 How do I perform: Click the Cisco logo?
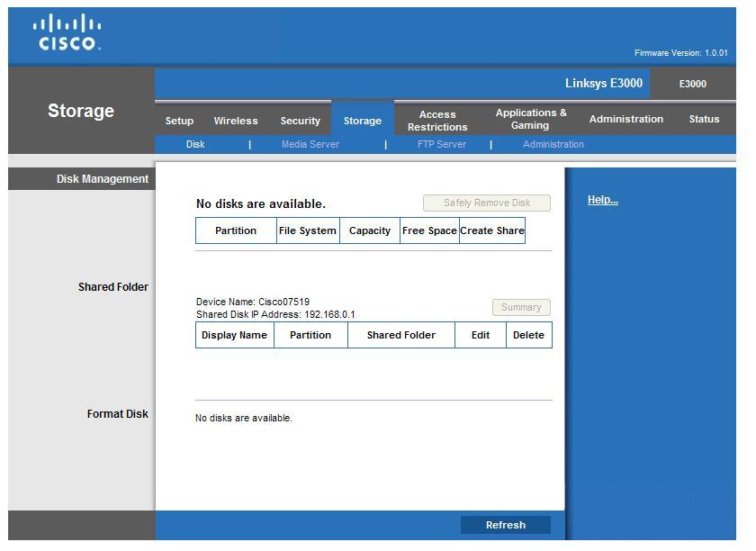[x=67, y=32]
